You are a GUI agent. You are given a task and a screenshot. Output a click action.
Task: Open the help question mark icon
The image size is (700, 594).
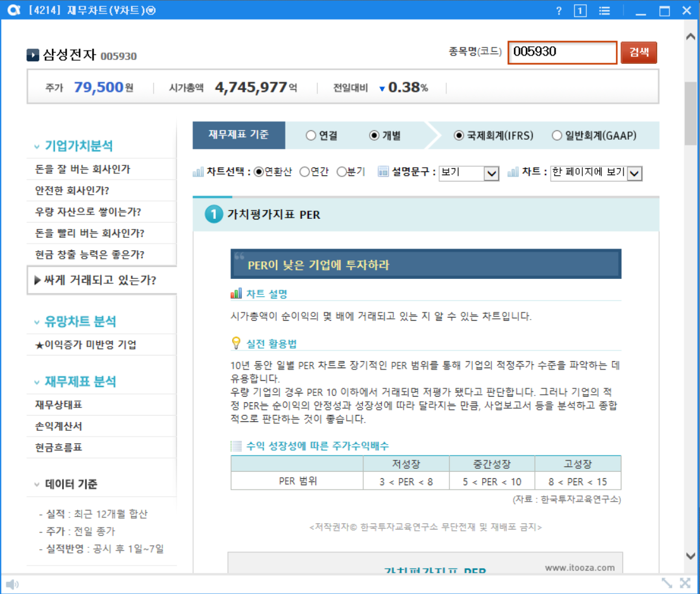click(558, 11)
